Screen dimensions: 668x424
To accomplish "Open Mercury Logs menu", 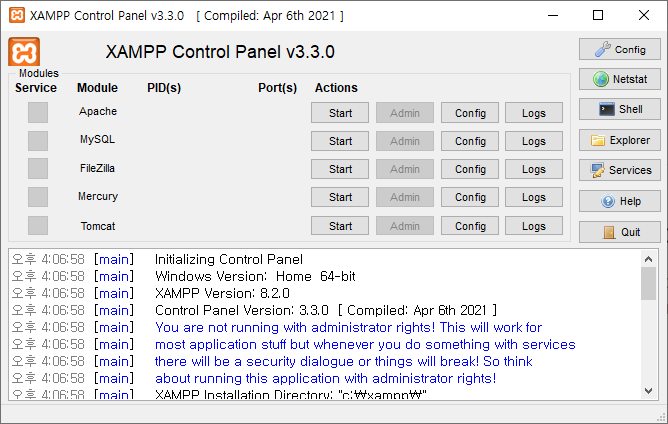I will coord(534,197).
